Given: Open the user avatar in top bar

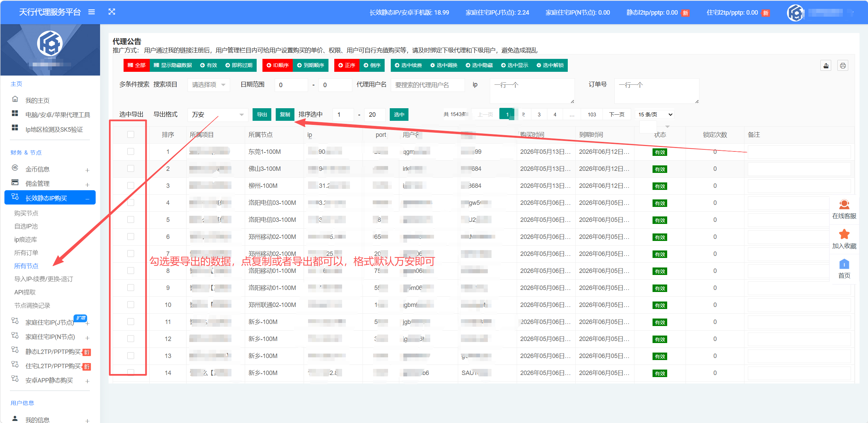Looking at the screenshot, I should point(796,13).
